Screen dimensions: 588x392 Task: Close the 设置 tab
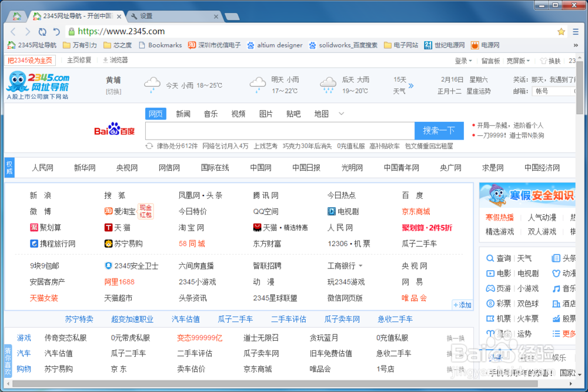tap(216, 16)
